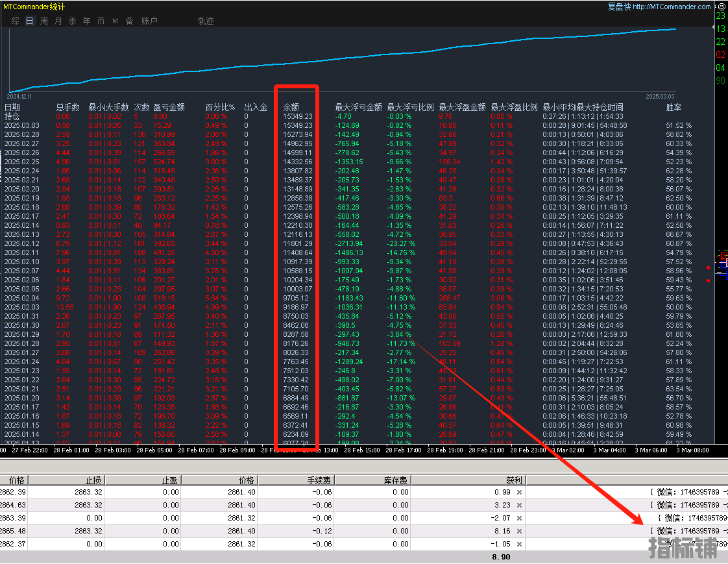Close the order with profit -1.05
Viewport: 728px width, 564px height.
520,544
